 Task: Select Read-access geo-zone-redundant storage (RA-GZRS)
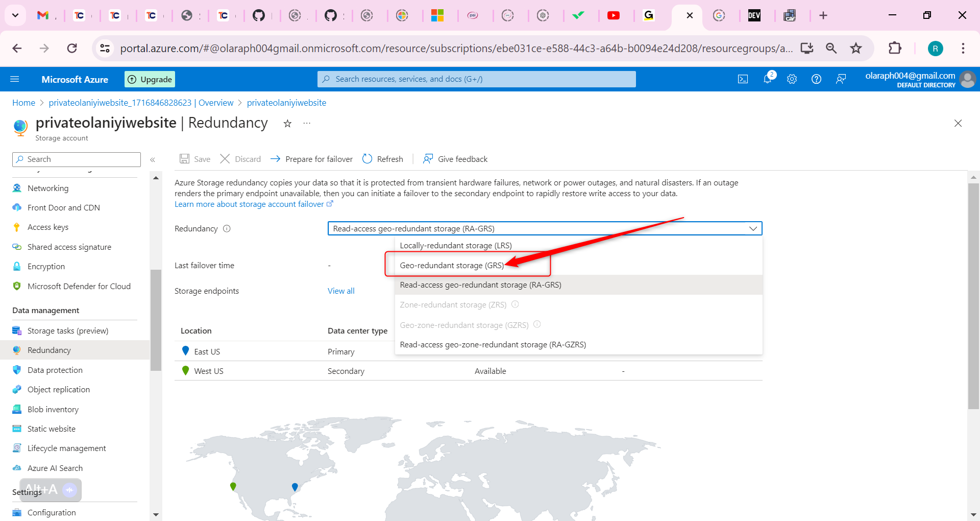pyautogui.click(x=493, y=344)
